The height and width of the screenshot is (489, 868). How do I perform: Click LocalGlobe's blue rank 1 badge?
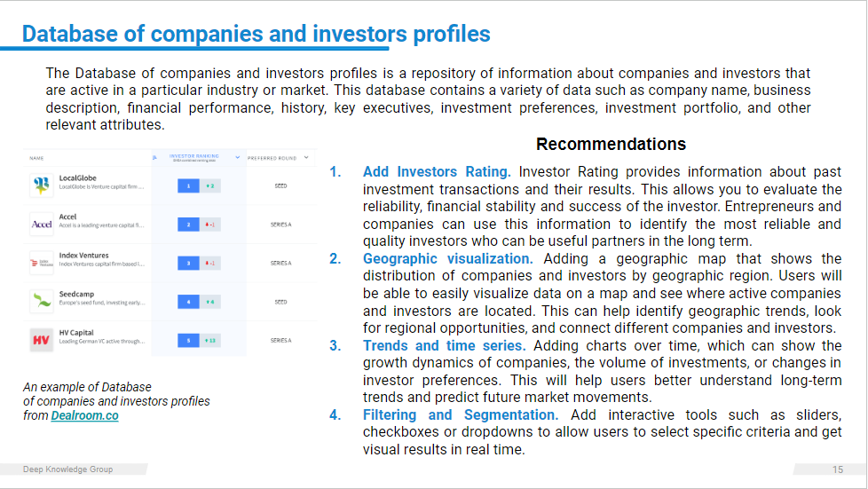pos(189,185)
